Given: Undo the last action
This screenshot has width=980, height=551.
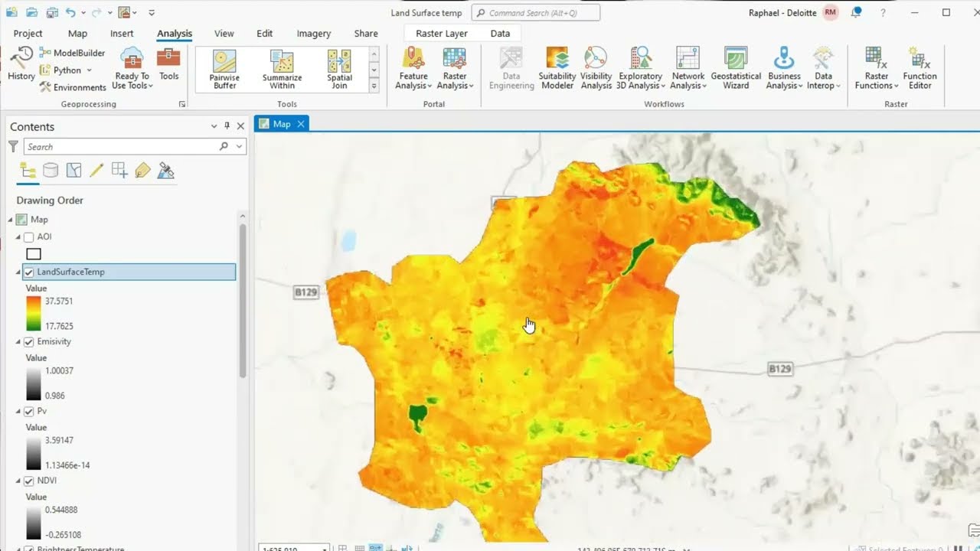Looking at the screenshot, I should click(70, 12).
